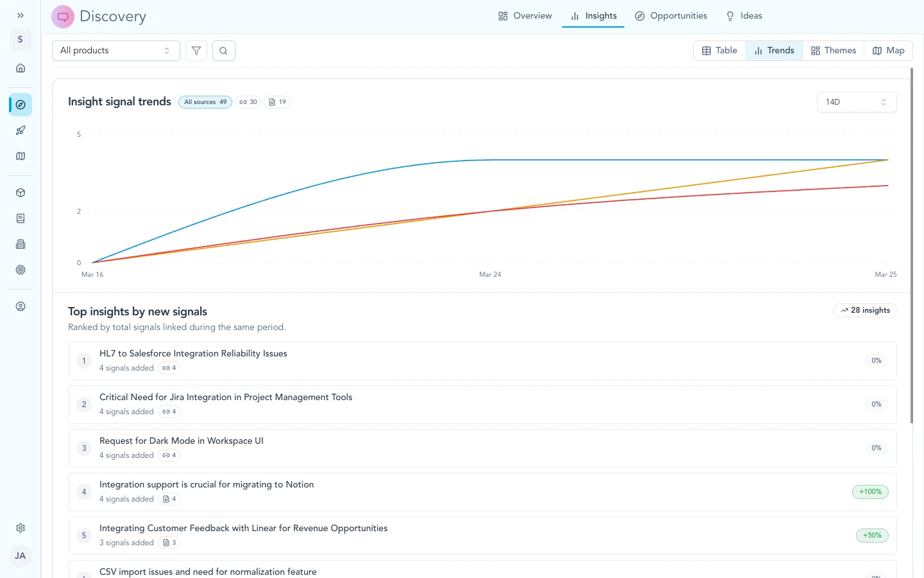Select the Home icon in the sidebar

click(20, 67)
